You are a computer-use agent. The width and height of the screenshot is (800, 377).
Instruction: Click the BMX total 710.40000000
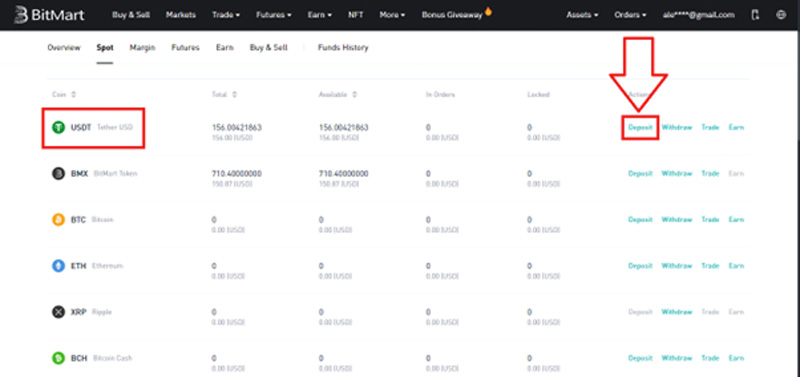pos(237,174)
